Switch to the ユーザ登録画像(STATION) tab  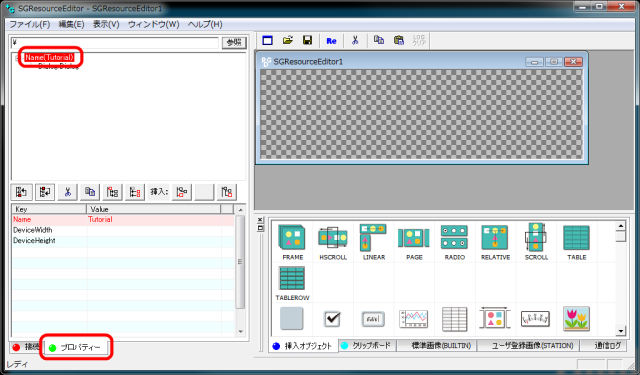528,346
